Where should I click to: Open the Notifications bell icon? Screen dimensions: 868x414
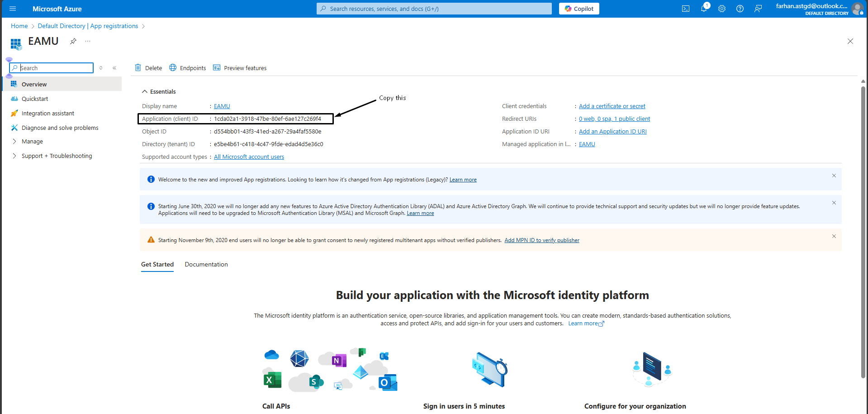(704, 9)
